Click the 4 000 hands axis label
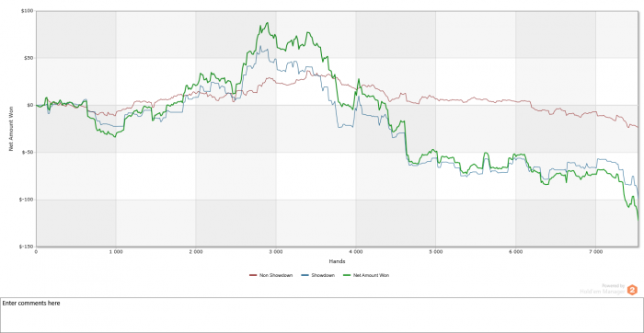 click(356, 251)
